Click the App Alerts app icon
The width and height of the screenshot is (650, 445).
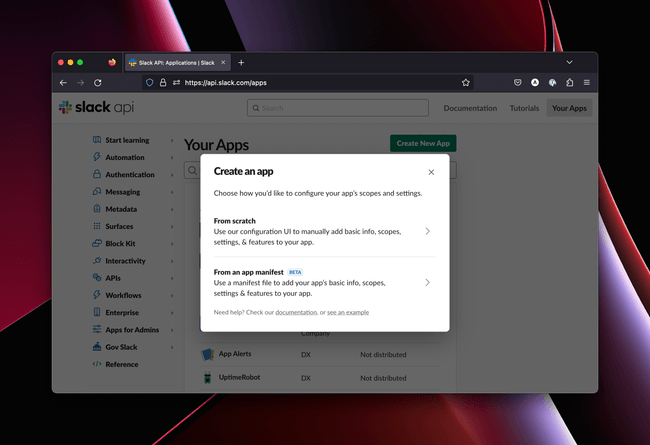(x=207, y=354)
